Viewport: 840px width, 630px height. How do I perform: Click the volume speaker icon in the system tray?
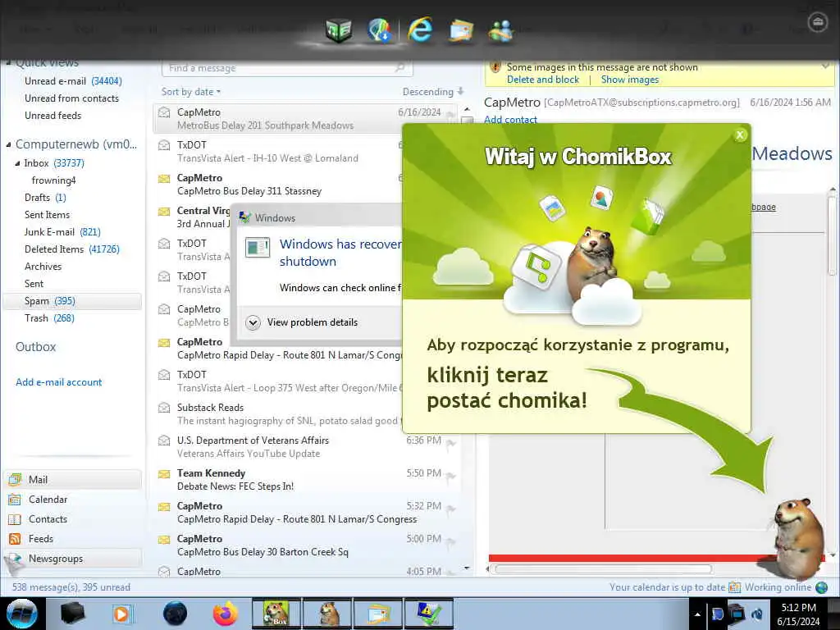[757, 614]
